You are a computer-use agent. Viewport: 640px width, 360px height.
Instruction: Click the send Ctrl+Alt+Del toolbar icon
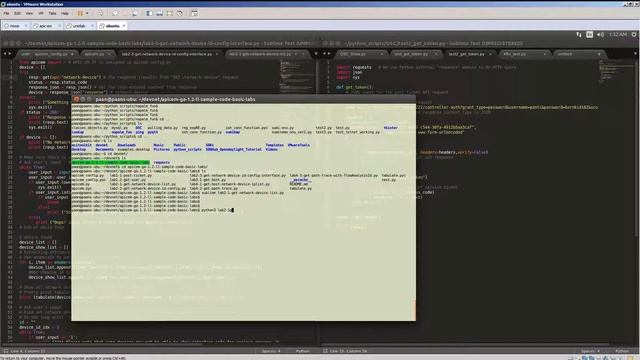point(100,13)
